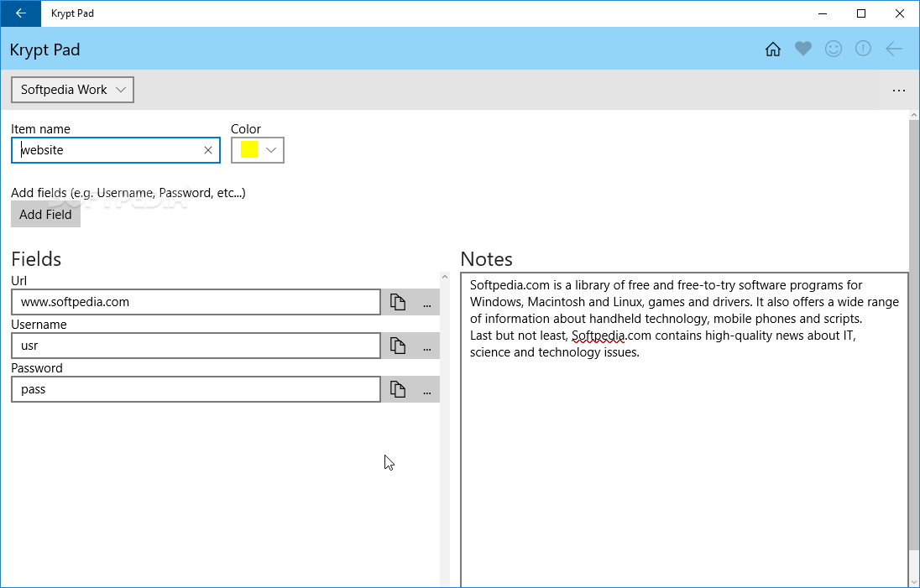Open Password field options ellipsis
This screenshot has height=588, width=920.
(426, 390)
